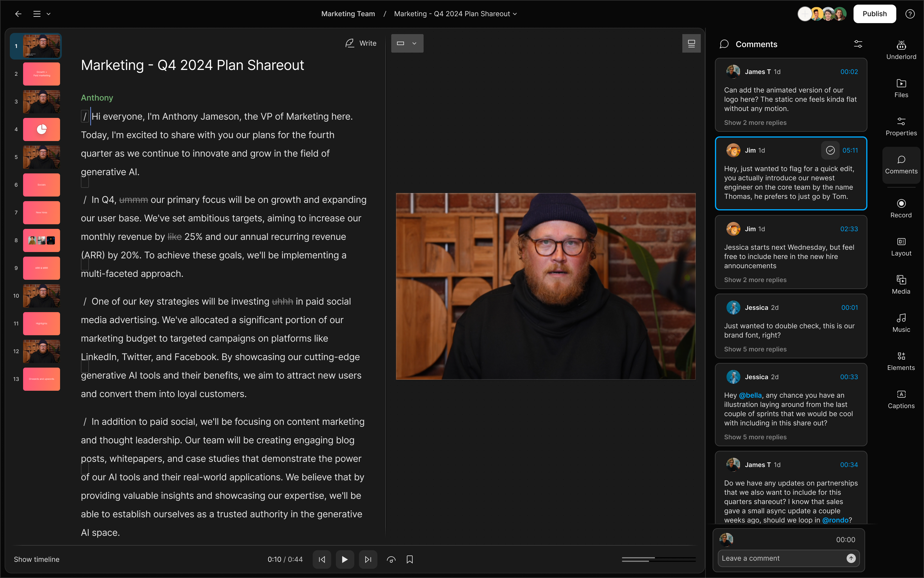Open Media panel

pos(901,285)
